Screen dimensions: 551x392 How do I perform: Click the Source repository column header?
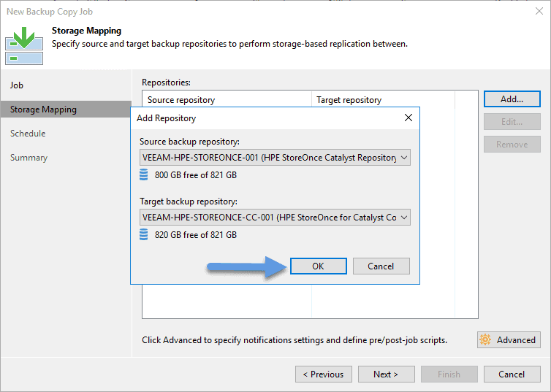tap(227, 100)
